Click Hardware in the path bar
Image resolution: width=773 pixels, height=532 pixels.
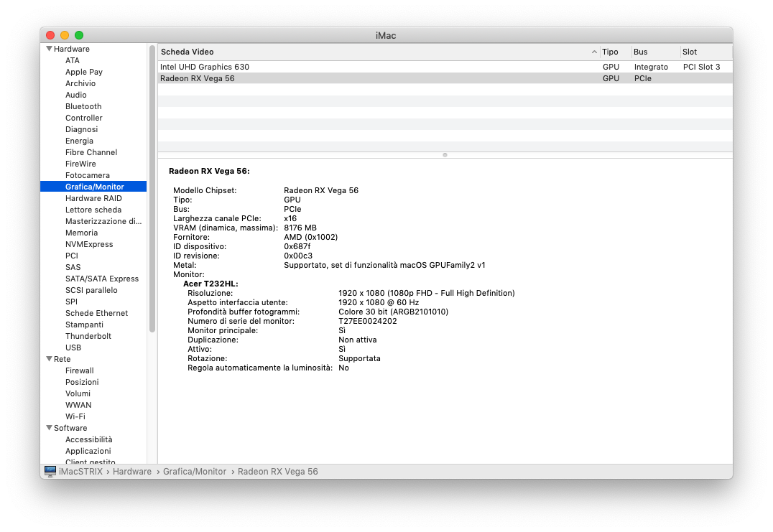132,472
